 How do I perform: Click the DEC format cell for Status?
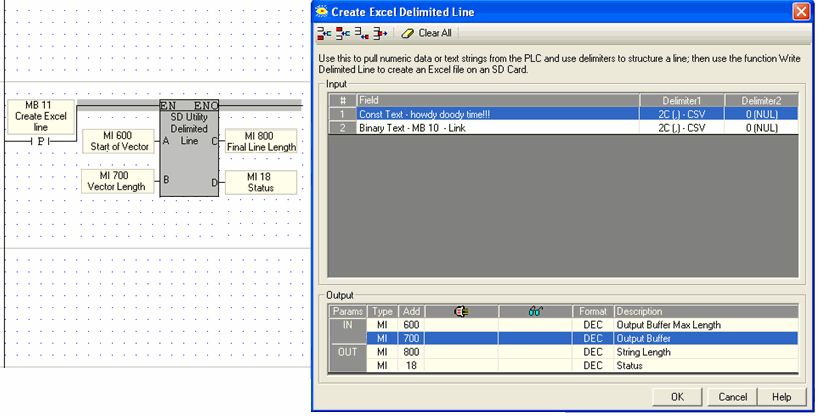point(593,366)
